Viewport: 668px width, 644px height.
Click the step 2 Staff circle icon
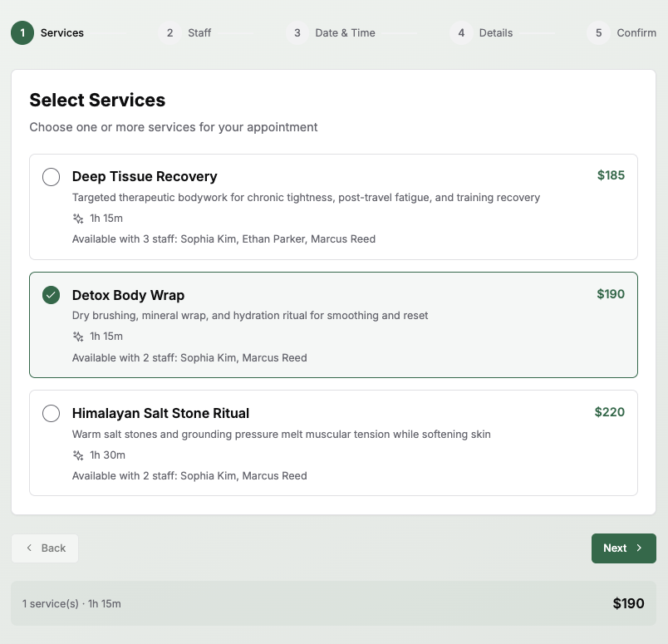[x=169, y=32]
